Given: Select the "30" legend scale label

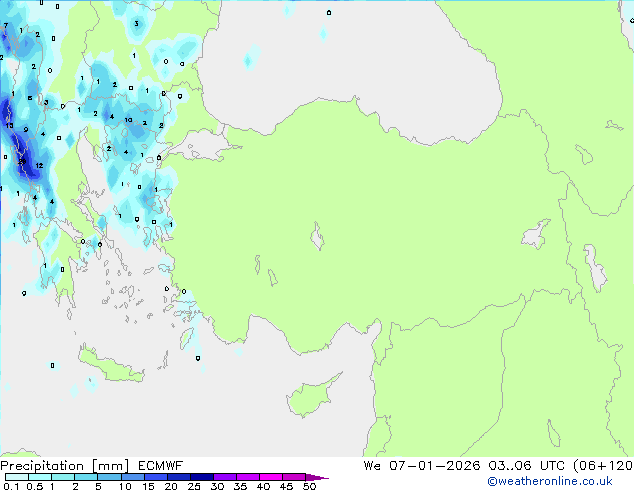Looking at the screenshot, I should coord(217,486).
